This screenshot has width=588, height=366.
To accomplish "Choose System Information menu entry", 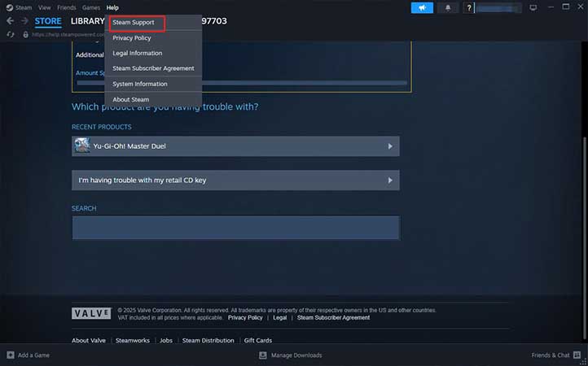I will coord(140,84).
